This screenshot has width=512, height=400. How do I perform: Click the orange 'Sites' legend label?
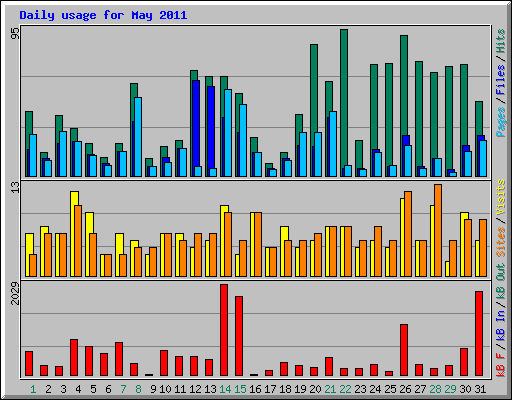pos(501,242)
